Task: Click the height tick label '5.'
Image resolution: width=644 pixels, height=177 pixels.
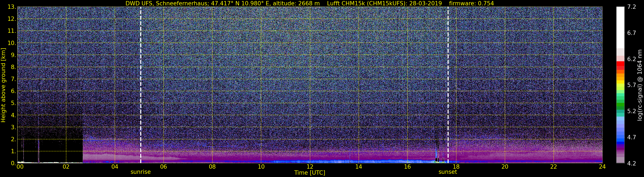Action: (x=13, y=103)
